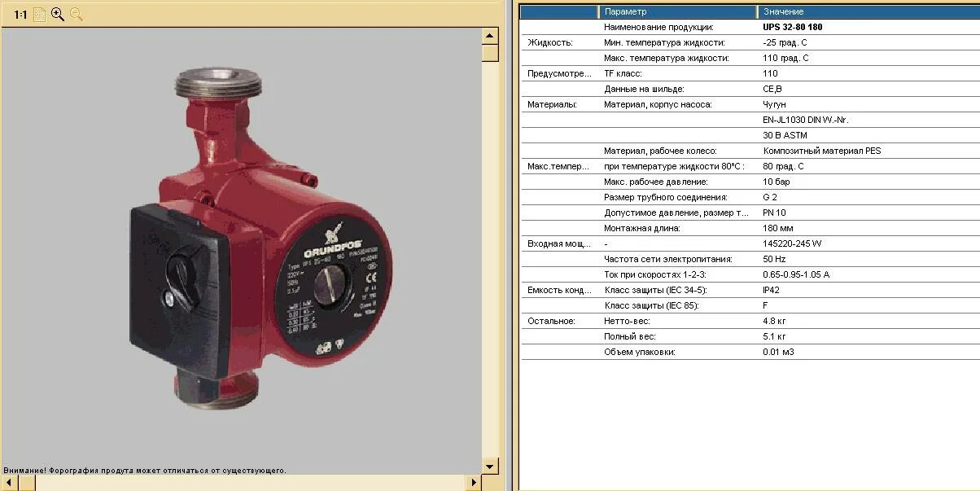Click the Материалы category label
The image size is (980, 491).
(552, 104)
